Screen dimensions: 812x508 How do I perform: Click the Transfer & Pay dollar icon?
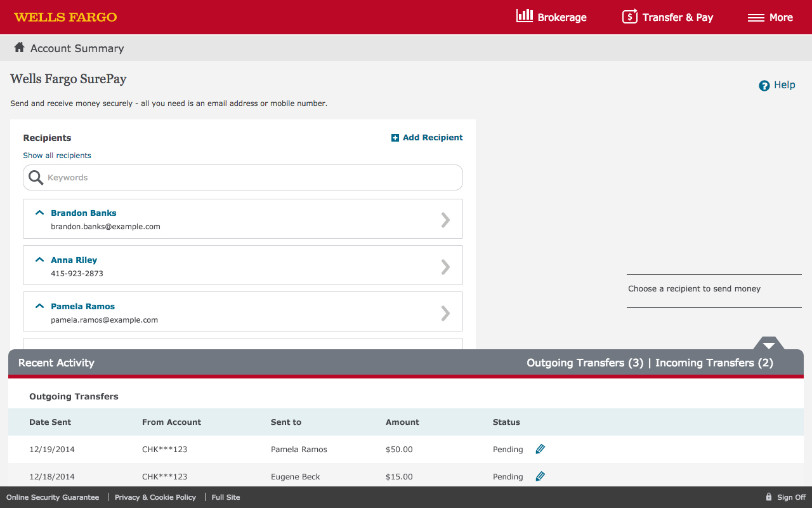coord(629,17)
